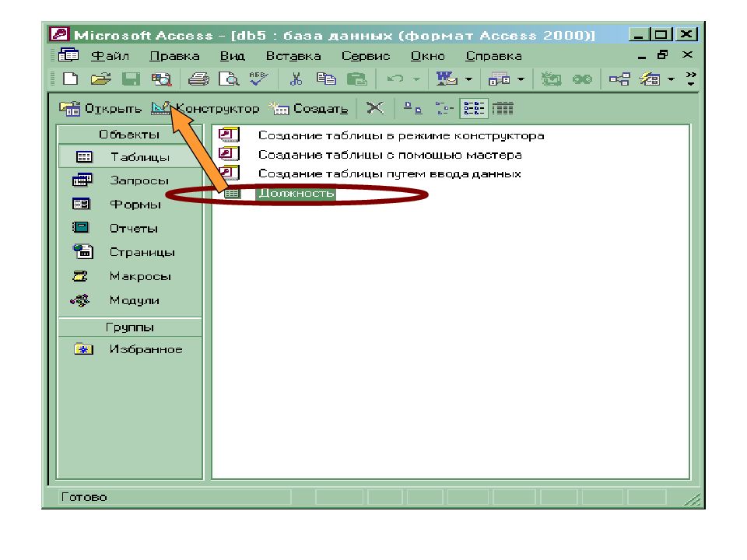Image resolution: width=747 pixels, height=560 pixels.
Task: Expand the Analyze dropdown arrow
Action: [521, 79]
